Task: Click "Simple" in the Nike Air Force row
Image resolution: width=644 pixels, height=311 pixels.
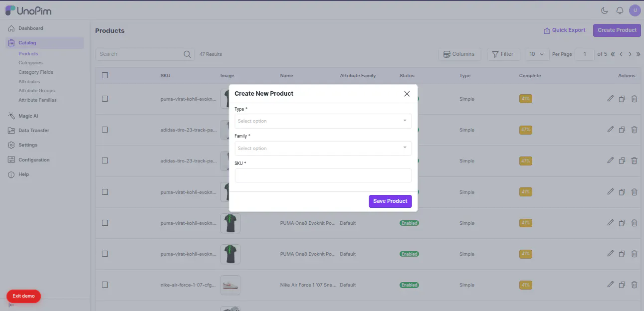Action: point(467,285)
